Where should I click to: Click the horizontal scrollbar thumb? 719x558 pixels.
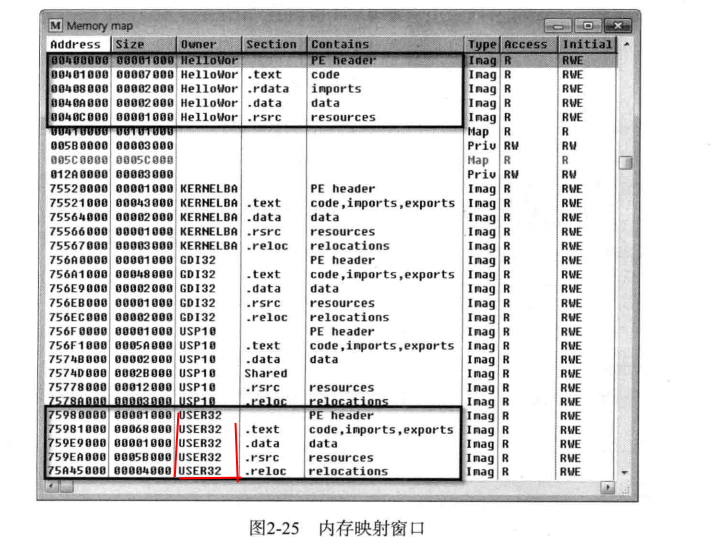pos(66,486)
